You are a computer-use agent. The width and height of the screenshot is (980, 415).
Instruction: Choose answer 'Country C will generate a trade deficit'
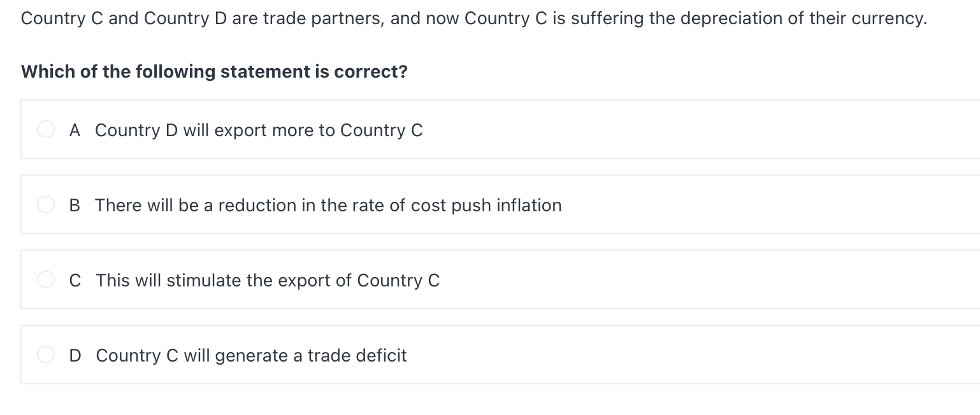coord(251,355)
